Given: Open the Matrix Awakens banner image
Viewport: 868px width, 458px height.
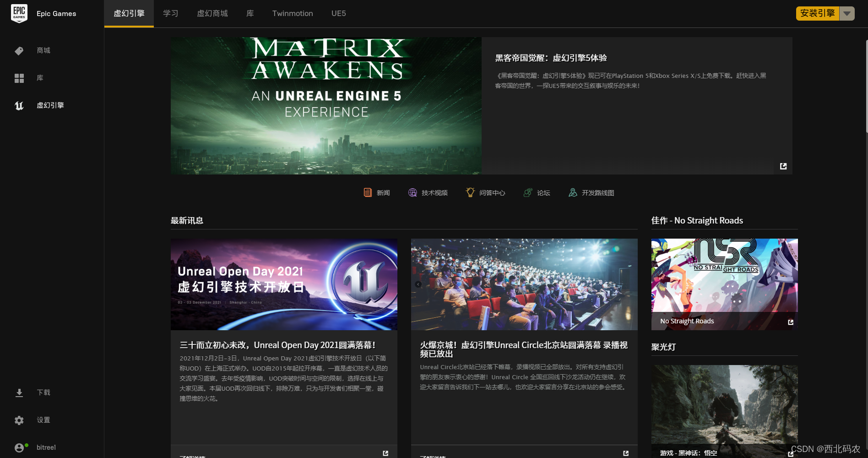Looking at the screenshot, I should tap(326, 106).
